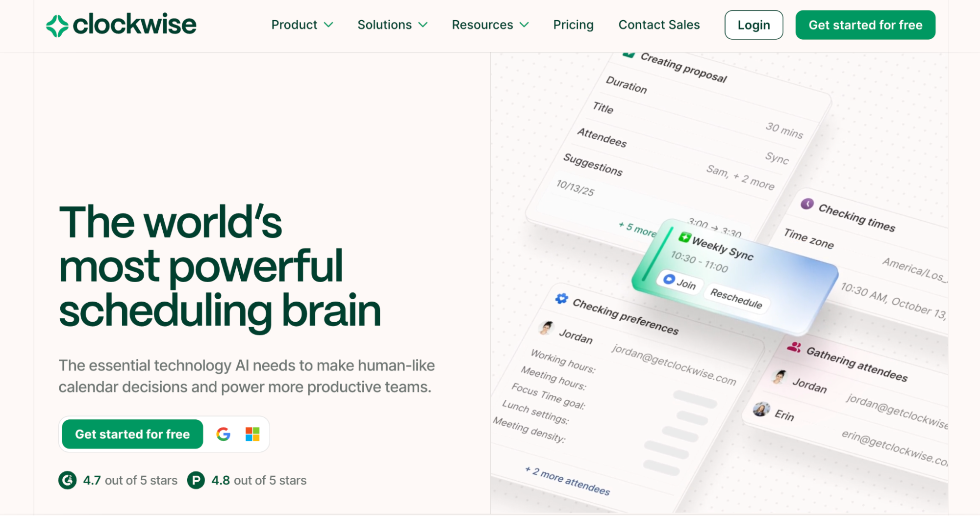Click the attendees icon on Gathering attendees card

point(795,346)
